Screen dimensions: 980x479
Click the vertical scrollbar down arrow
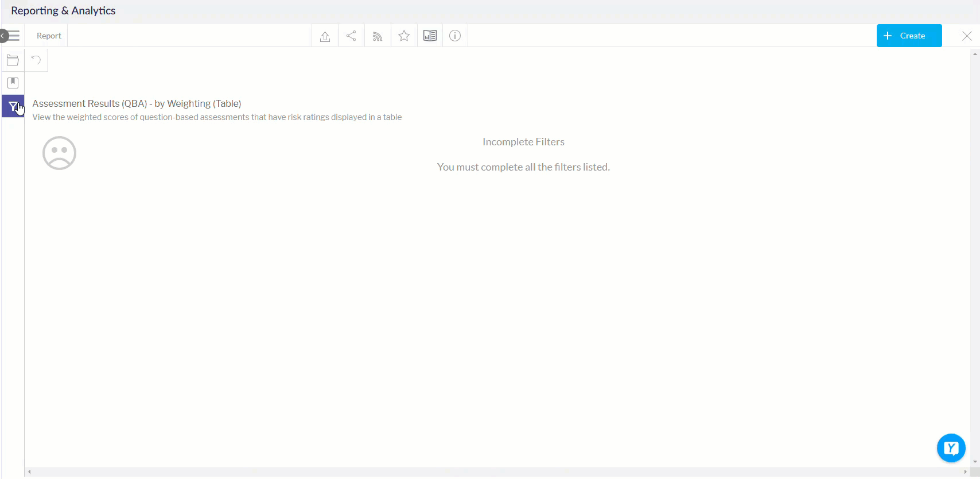tap(975, 462)
